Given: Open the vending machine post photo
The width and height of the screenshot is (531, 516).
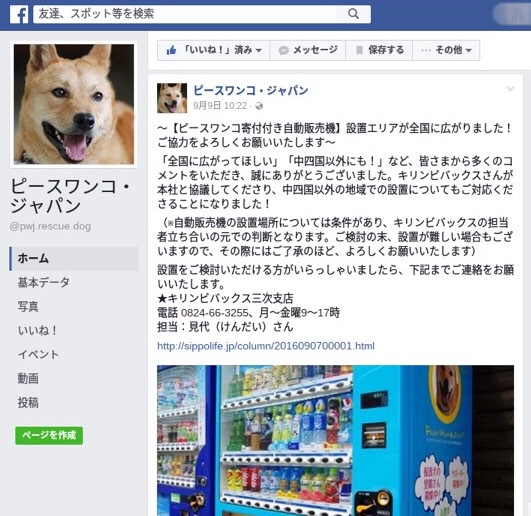Looking at the screenshot, I should pyautogui.click(x=335, y=440).
